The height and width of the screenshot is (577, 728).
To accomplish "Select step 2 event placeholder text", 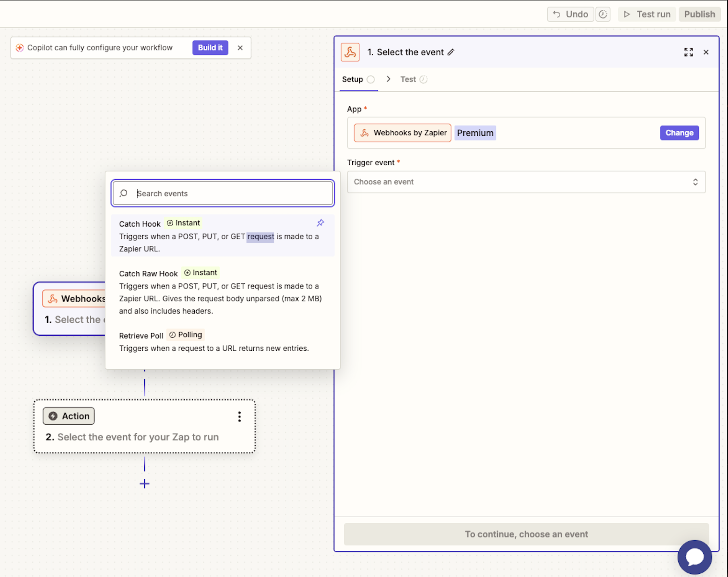I will (138, 437).
